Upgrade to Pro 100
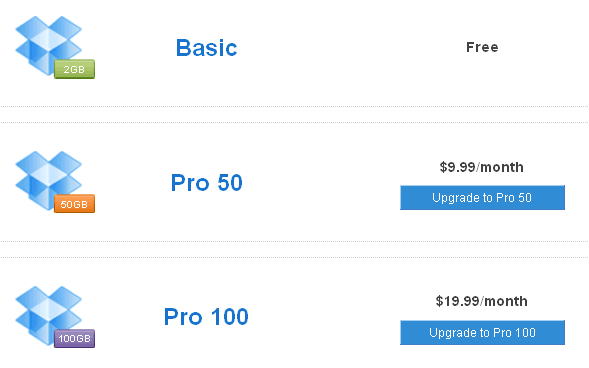This screenshot has height=368, width=589. [482, 332]
